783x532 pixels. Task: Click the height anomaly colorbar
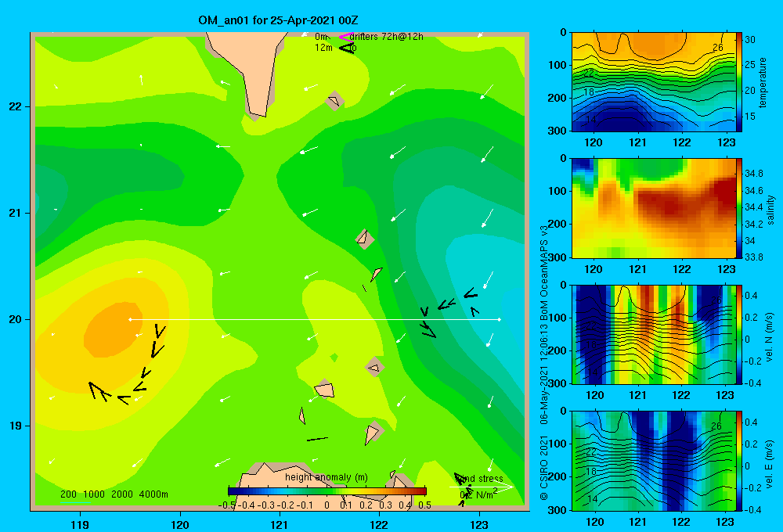(327, 491)
